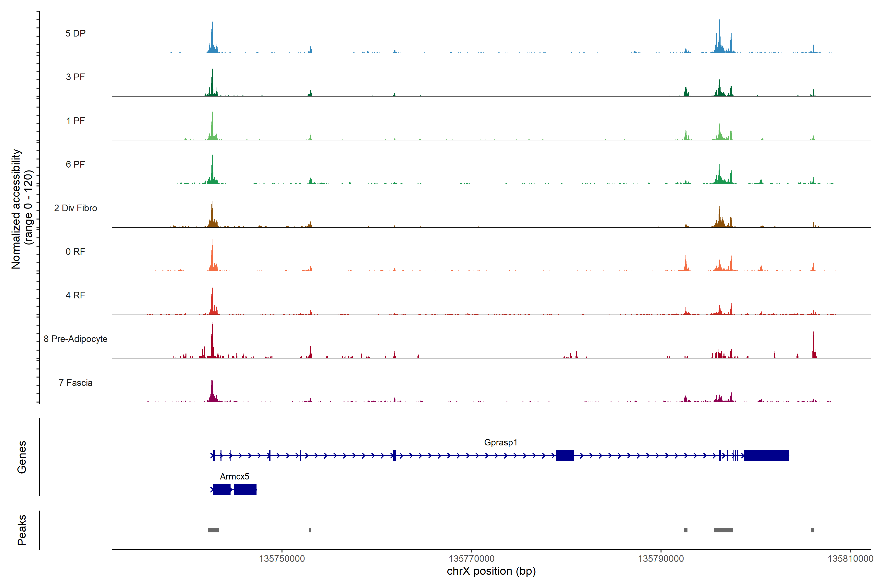This screenshot has height=588, width=882.
Task: Click the 5 DP track label
Action: [x=75, y=33]
